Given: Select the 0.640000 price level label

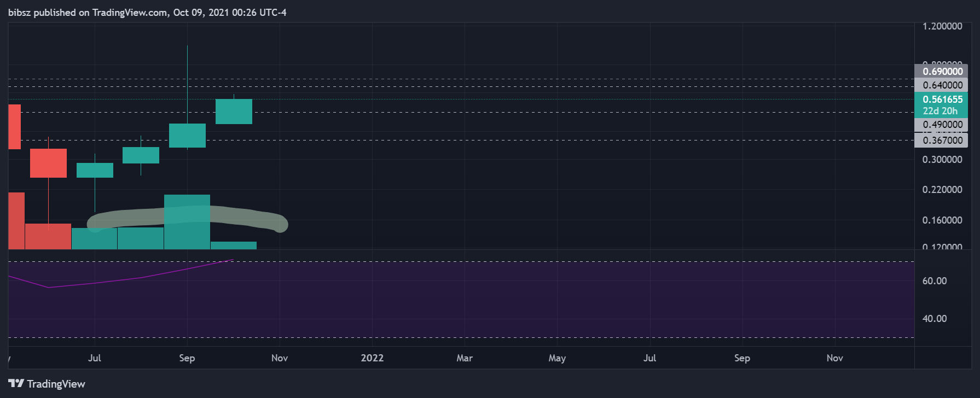Looking at the screenshot, I should coord(941,85).
